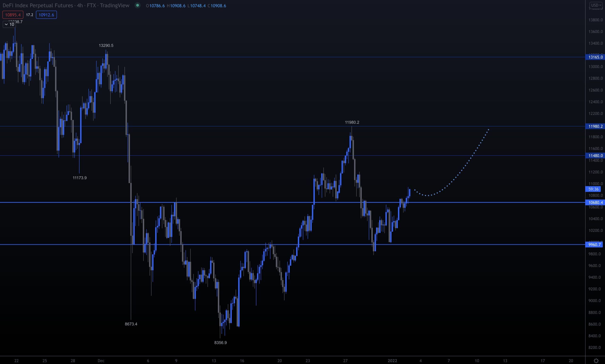Click the Dec label on time axis

[x=101, y=360]
